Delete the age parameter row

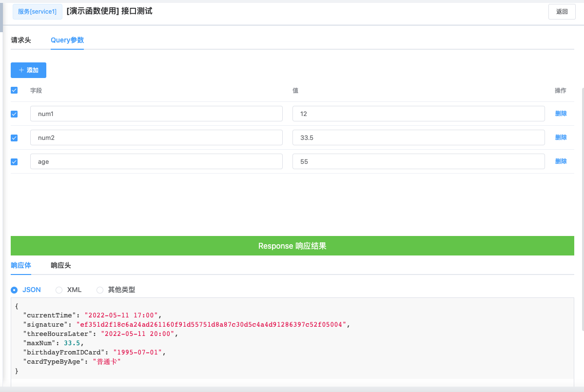[561, 161]
